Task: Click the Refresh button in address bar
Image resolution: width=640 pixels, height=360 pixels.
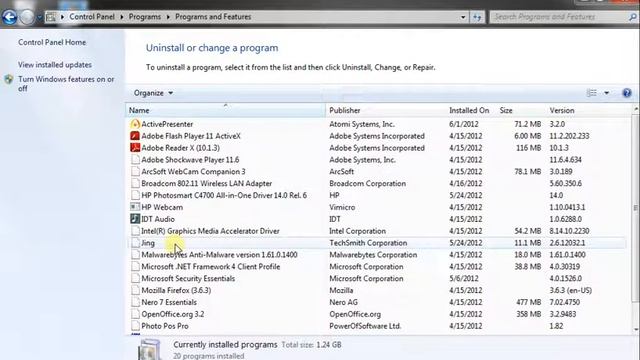Action: tap(477, 17)
